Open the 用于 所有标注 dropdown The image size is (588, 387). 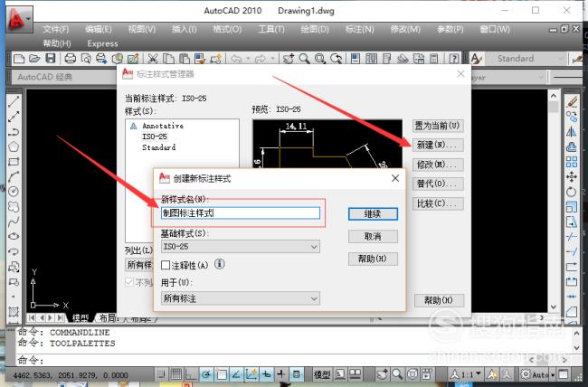(241, 298)
